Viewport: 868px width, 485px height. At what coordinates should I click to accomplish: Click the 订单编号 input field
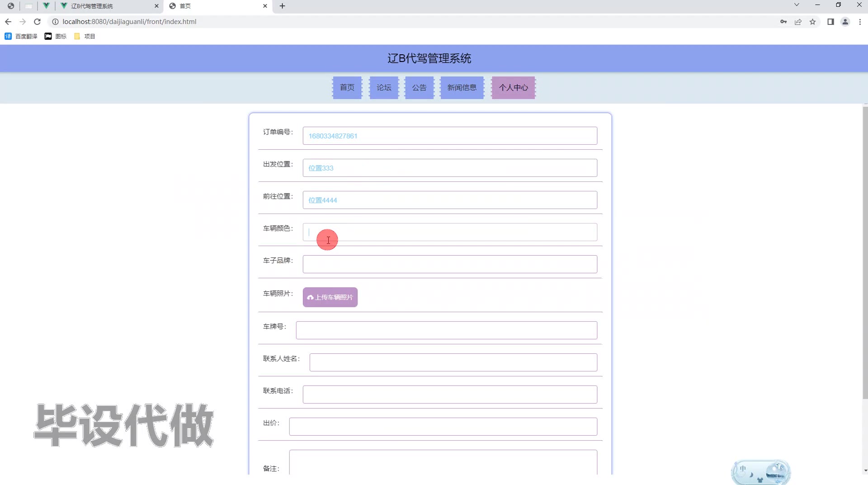click(x=450, y=136)
